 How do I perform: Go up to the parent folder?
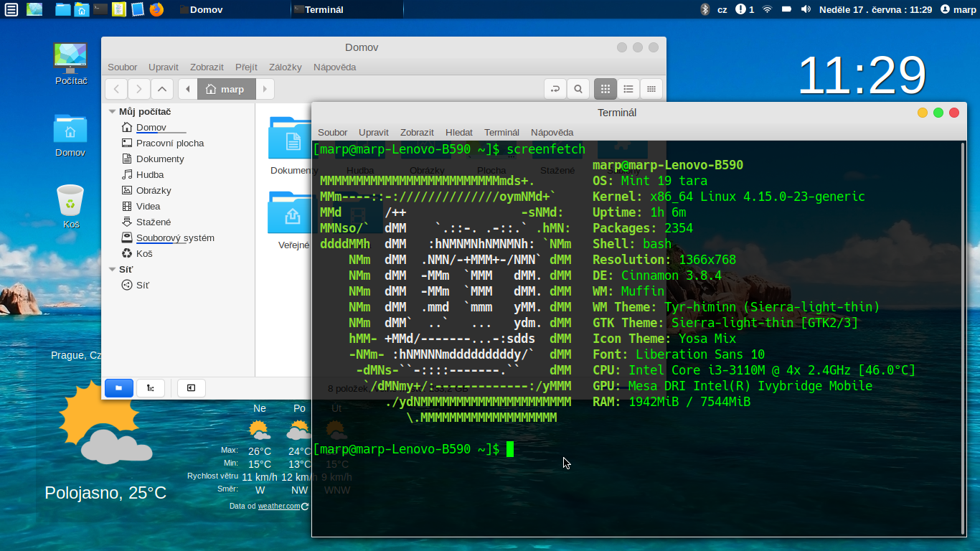tap(162, 89)
